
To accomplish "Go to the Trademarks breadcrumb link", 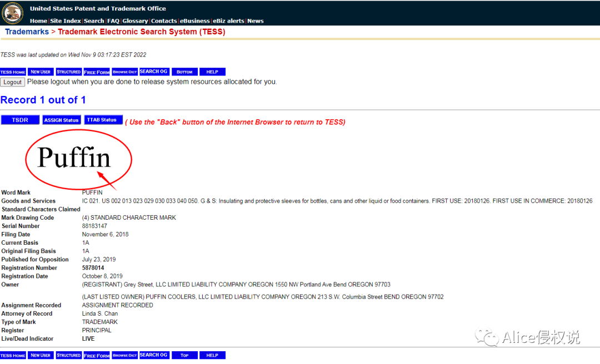I will (27, 32).
